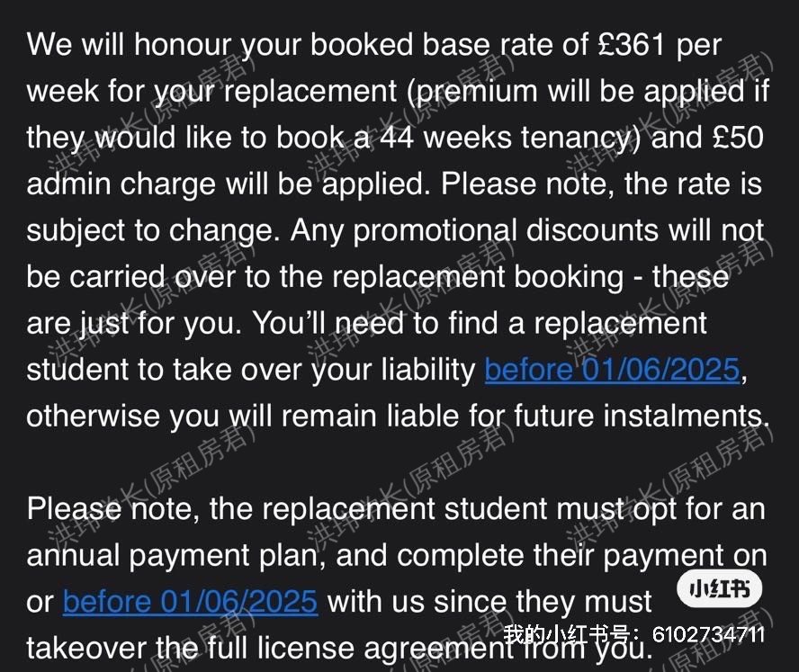Click the 小红书号 610273471 ID text
The width and height of the screenshot is (799, 672).
pyautogui.click(x=634, y=635)
